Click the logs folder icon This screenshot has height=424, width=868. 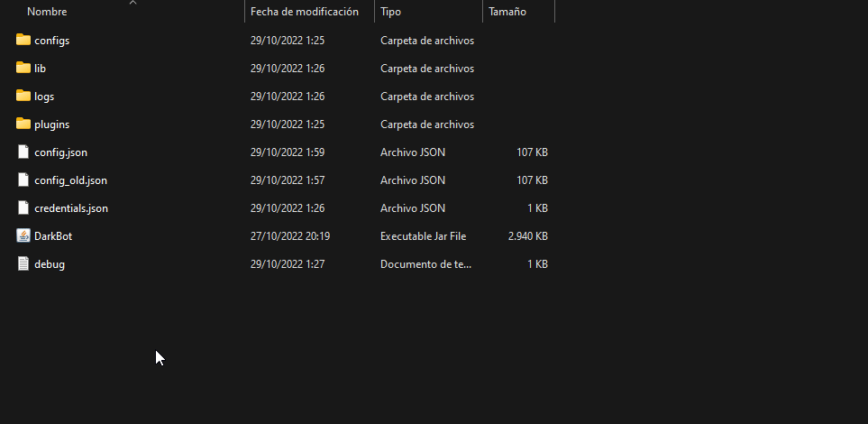[x=23, y=96]
